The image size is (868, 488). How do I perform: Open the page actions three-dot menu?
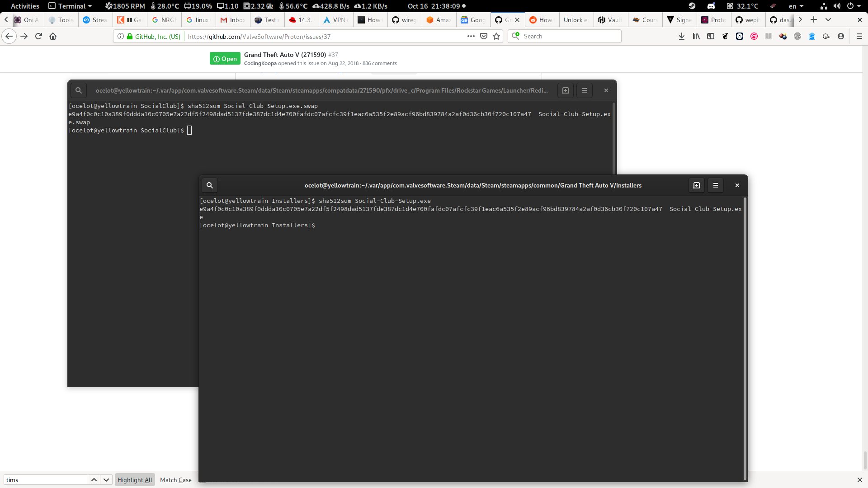471,36
